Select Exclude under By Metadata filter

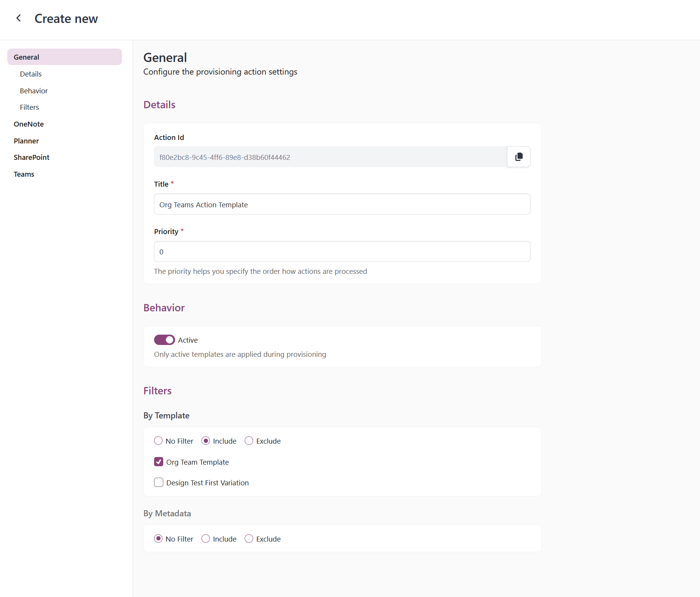[x=249, y=538]
